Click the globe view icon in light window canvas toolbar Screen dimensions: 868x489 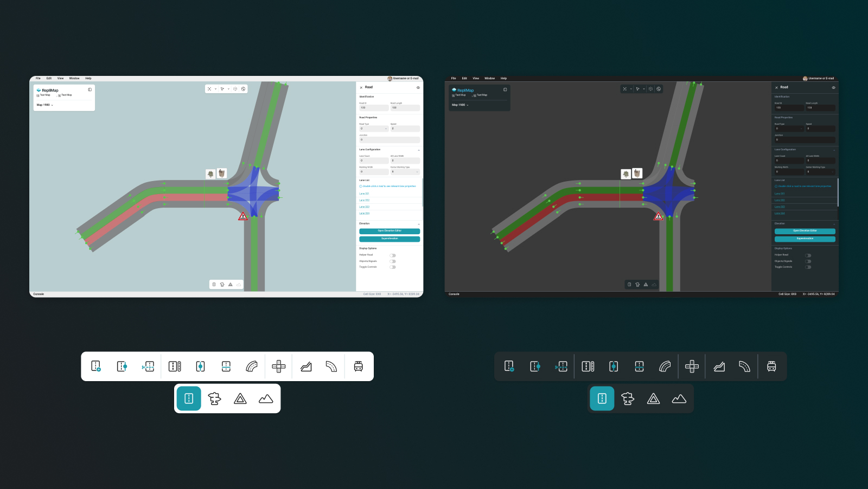[x=244, y=89]
